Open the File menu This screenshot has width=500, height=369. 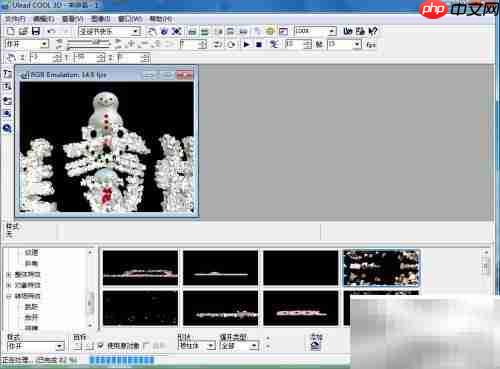(15, 19)
